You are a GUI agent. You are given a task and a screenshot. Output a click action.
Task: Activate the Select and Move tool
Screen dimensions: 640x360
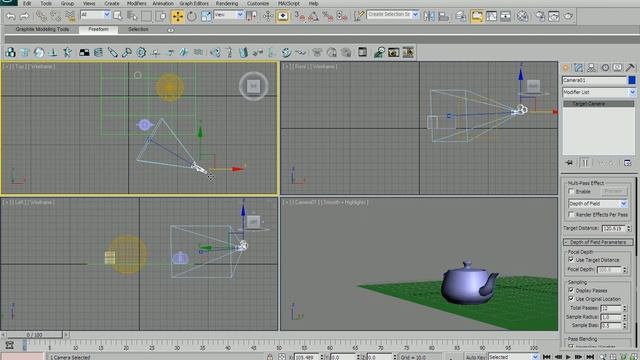click(178, 16)
